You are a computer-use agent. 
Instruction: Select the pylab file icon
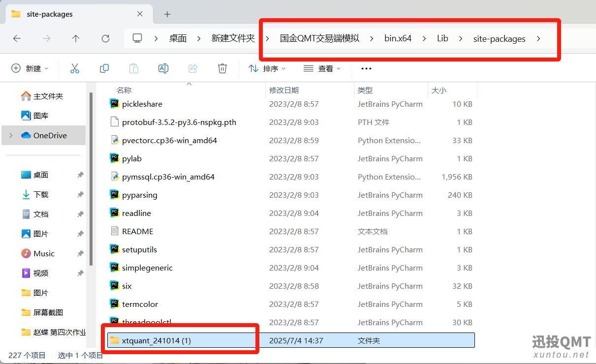point(114,158)
